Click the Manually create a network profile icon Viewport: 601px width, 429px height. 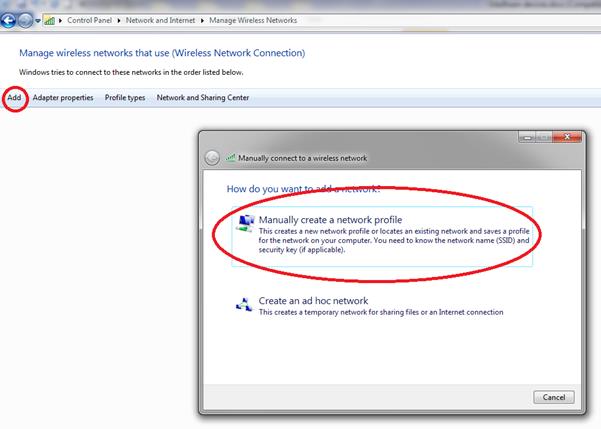pos(243,223)
